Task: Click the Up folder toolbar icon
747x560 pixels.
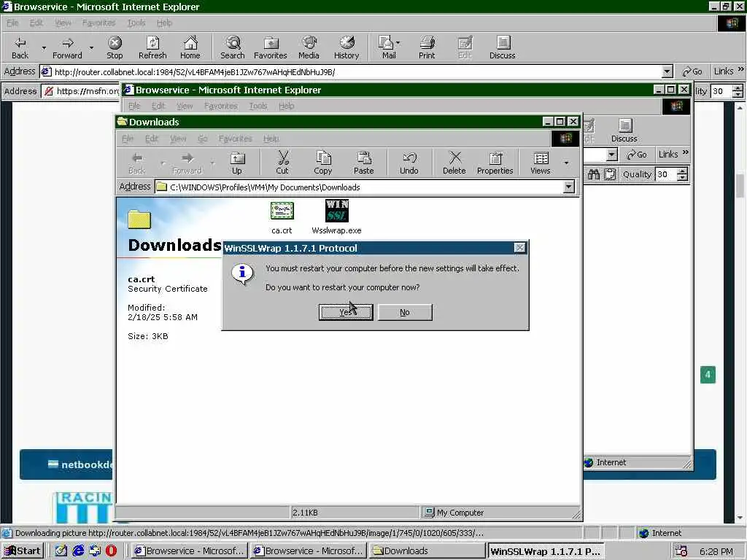Action: pos(237,163)
